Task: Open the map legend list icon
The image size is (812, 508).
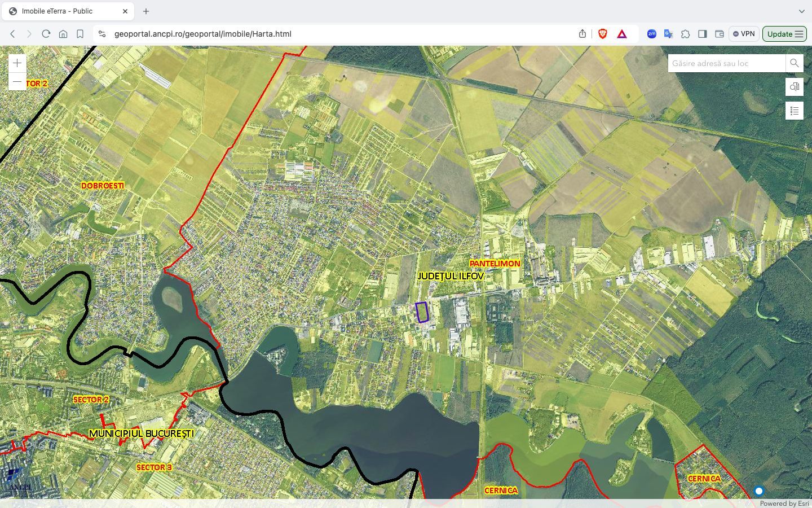Action: click(x=795, y=111)
